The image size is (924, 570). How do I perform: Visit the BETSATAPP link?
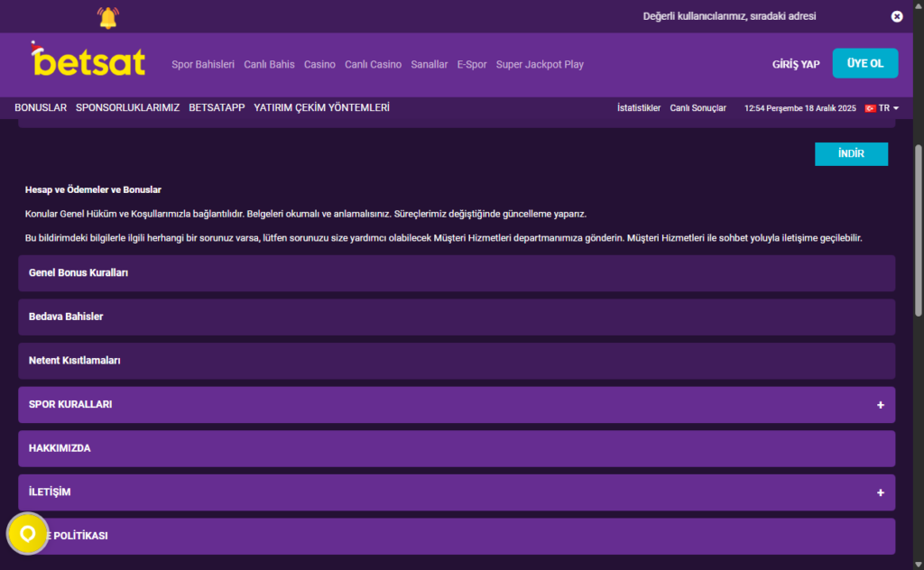click(217, 107)
